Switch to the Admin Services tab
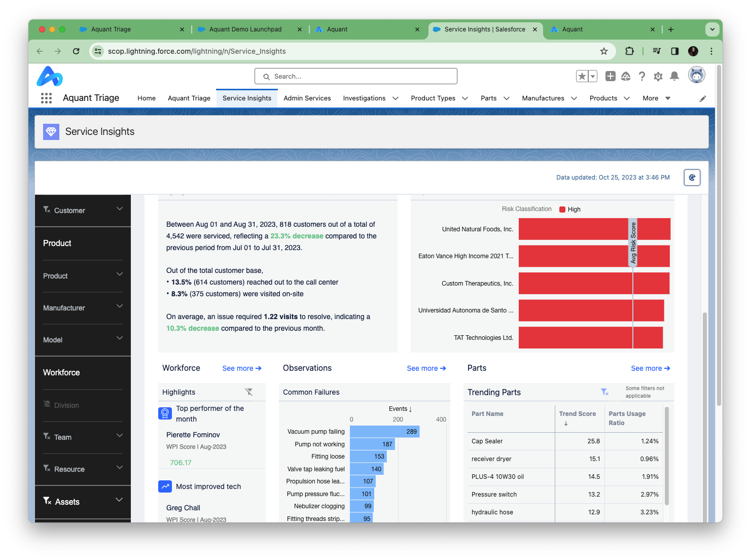Viewport: 751px width, 560px height. [307, 98]
